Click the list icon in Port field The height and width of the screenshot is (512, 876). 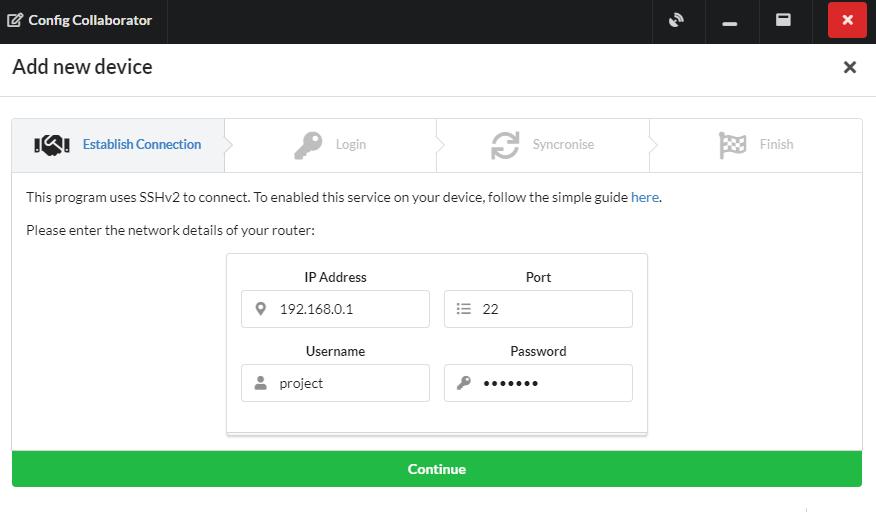pyautogui.click(x=464, y=309)
